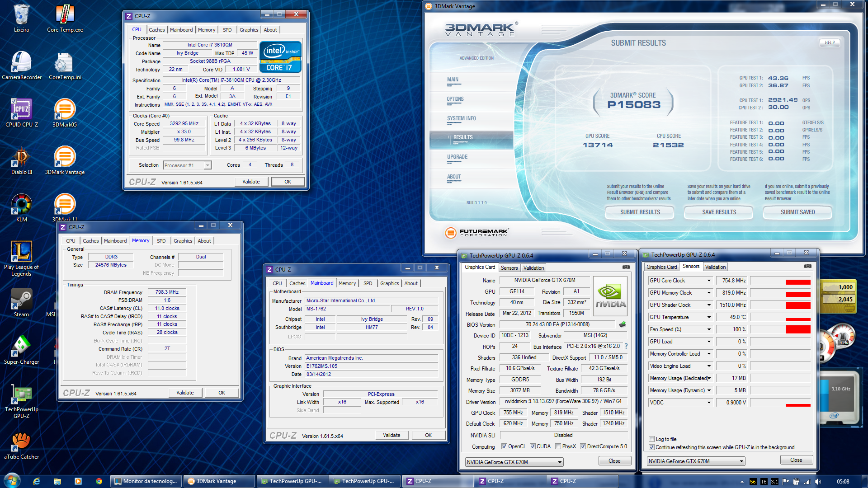Click Validate in CPU-Z Memory window

[185, 393]
